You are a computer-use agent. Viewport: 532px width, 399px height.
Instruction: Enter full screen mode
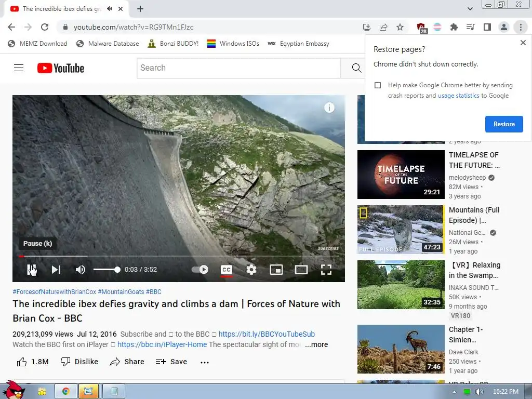326,270
